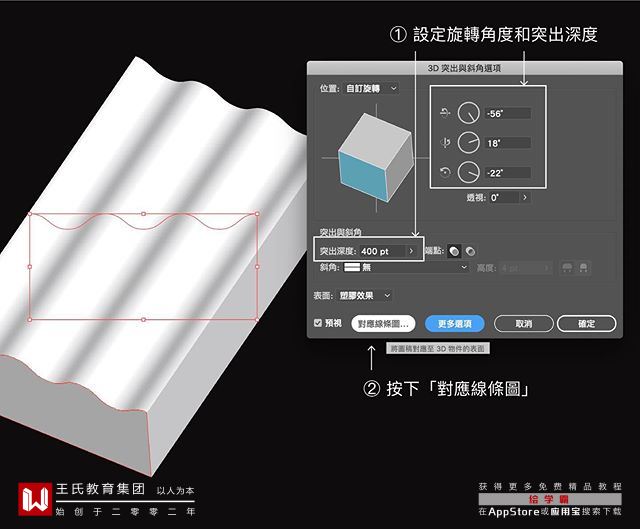Click the 突出與斜角 section label
The height and width of the screenshot is (529, 640).
(x=340, y=232)
